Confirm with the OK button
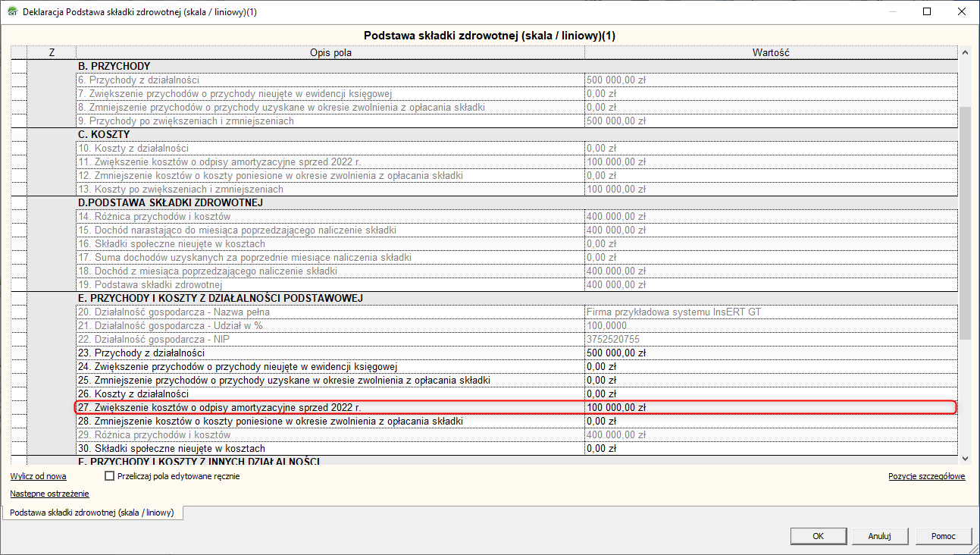 [x=818, y=535]
